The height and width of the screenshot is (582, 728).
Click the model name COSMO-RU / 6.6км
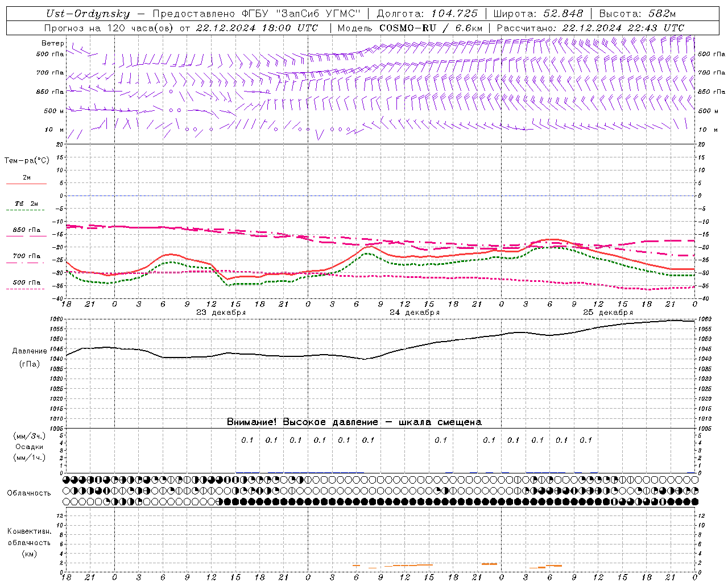point(431,28)
